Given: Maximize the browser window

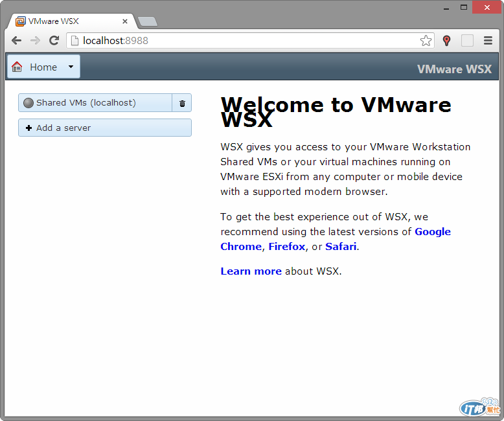Looking at the screenshot, I should tap(463, 7).
